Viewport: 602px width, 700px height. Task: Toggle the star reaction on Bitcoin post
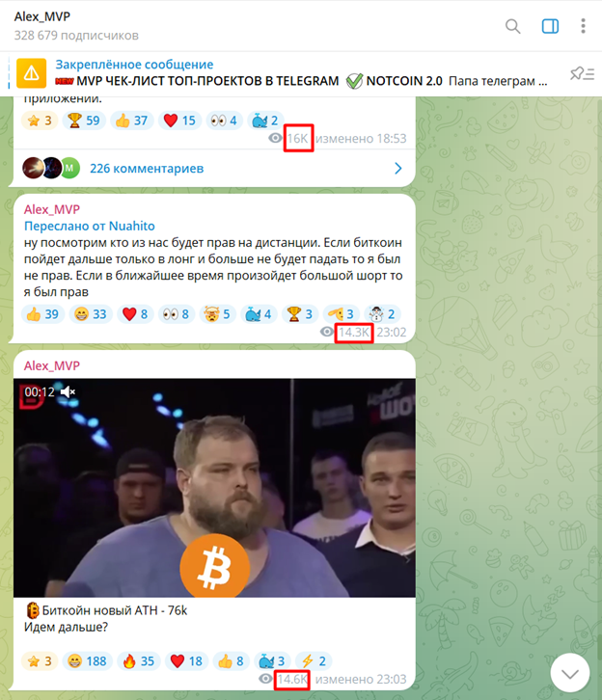point(40,660)
